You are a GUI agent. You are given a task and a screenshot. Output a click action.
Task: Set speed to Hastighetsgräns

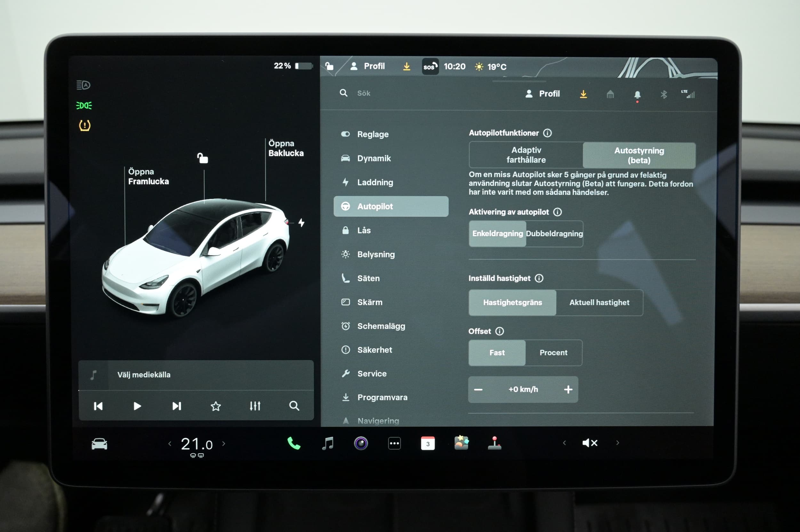[512, 303]
